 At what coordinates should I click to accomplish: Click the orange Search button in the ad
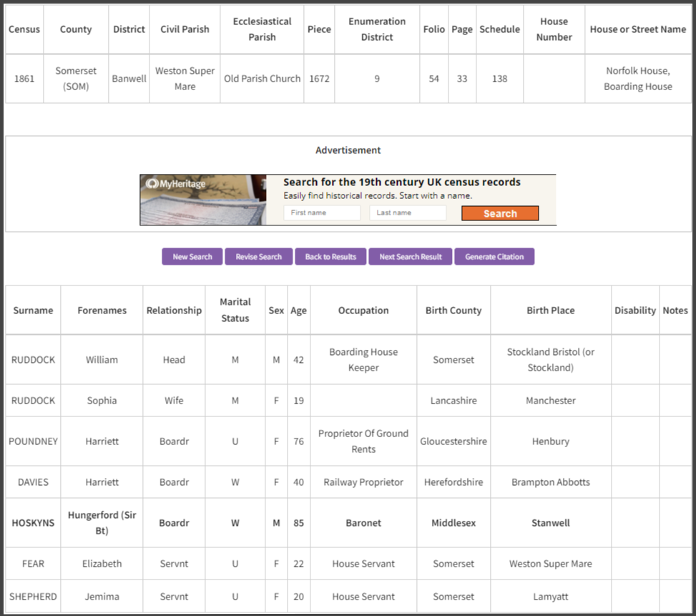pos(500,213)
